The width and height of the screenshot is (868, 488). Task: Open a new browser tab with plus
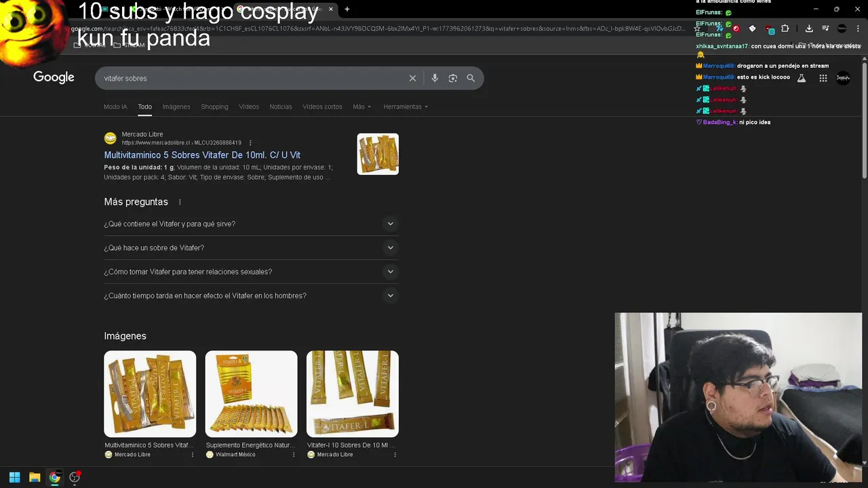coord(347,9)
